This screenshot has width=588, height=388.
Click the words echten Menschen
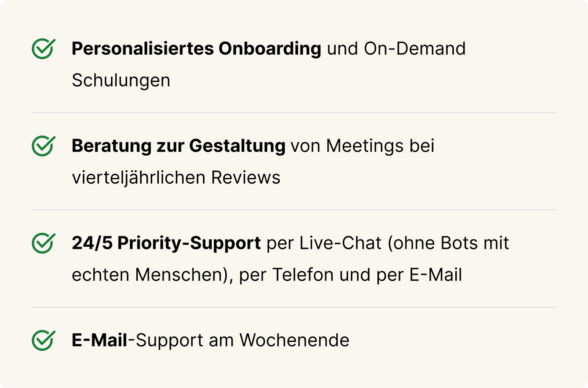coord(147,275)
